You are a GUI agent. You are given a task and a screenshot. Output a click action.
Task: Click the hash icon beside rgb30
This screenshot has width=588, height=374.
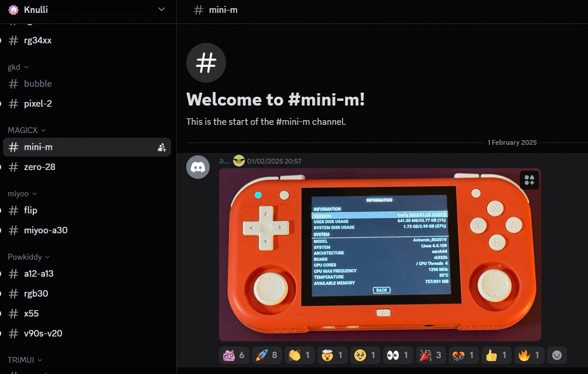click(x=13, y=294)
